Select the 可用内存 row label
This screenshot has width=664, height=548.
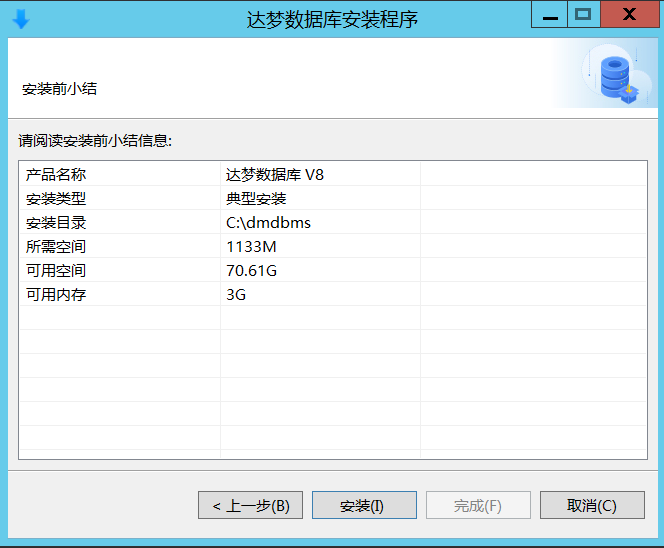(x=56, y=295)
